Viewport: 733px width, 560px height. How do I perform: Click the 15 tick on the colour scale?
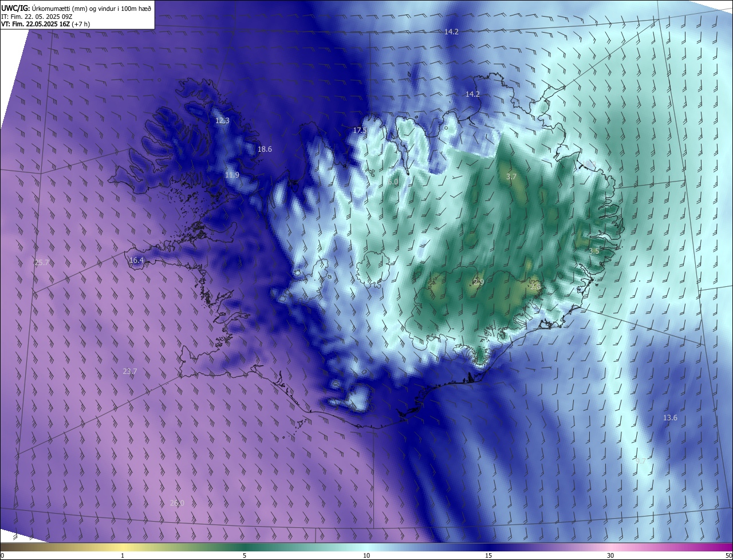488,555
